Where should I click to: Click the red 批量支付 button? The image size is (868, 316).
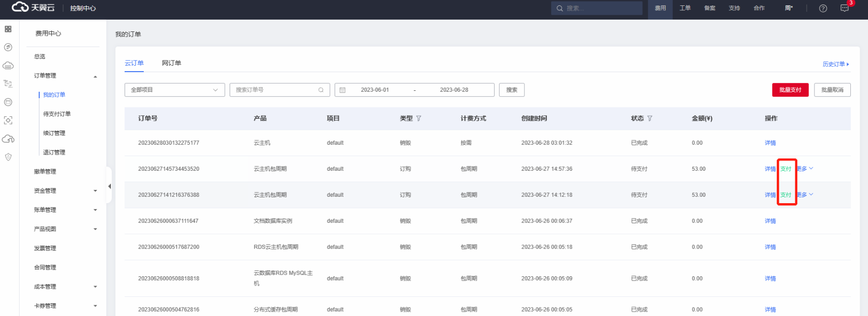(x=790, y=90)
